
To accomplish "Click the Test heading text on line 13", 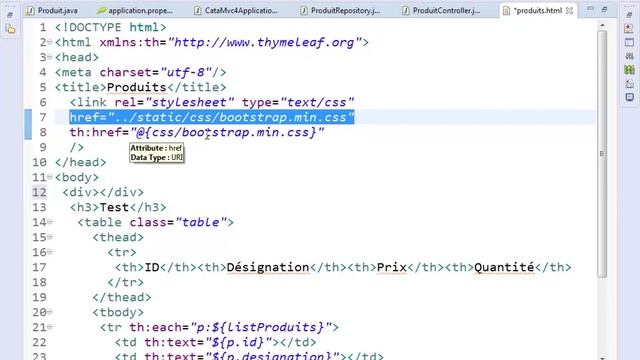I will [x=114, y=207].
